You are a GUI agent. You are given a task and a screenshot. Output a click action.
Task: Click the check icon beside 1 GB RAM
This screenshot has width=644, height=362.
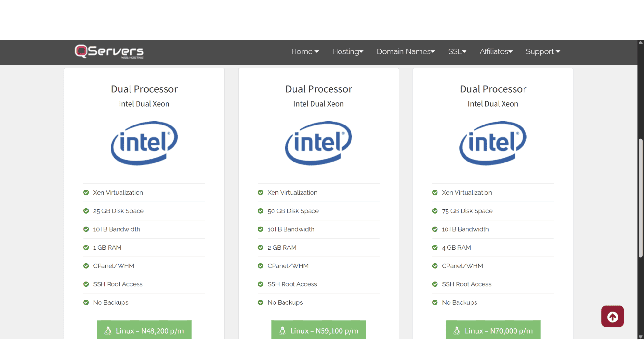pyautogui.click(x=86, y=247)
